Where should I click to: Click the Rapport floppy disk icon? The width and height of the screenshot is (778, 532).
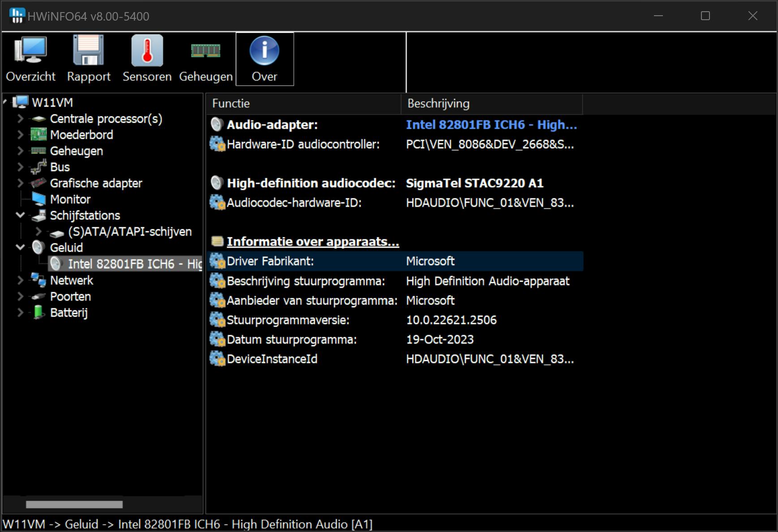88,51
